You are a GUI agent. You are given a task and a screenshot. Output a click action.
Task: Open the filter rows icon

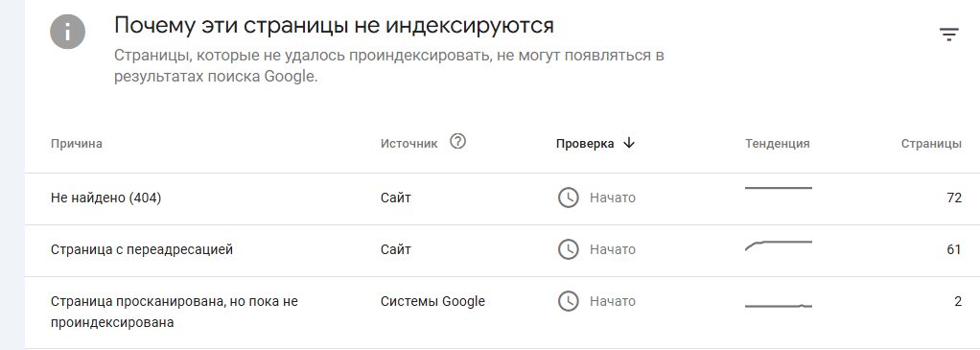[x=948, y=35]
